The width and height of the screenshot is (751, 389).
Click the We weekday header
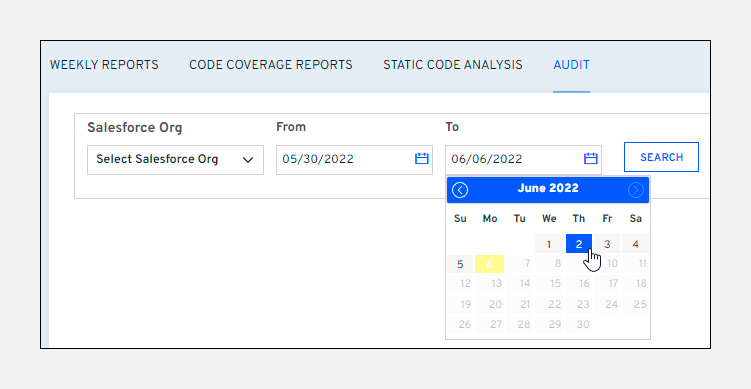pos(549,219)
